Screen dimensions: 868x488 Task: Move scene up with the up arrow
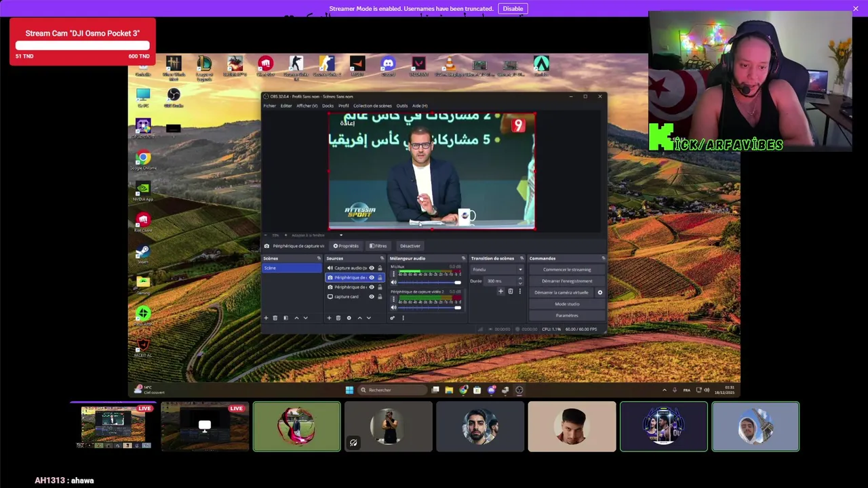click(x=296, y=318)
